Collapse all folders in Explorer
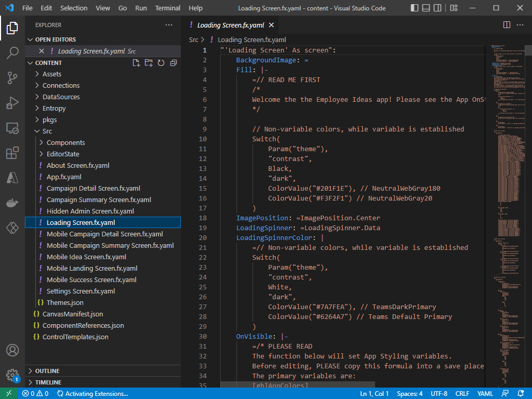This screenshot has width=532, height=399. coord(174,63)
